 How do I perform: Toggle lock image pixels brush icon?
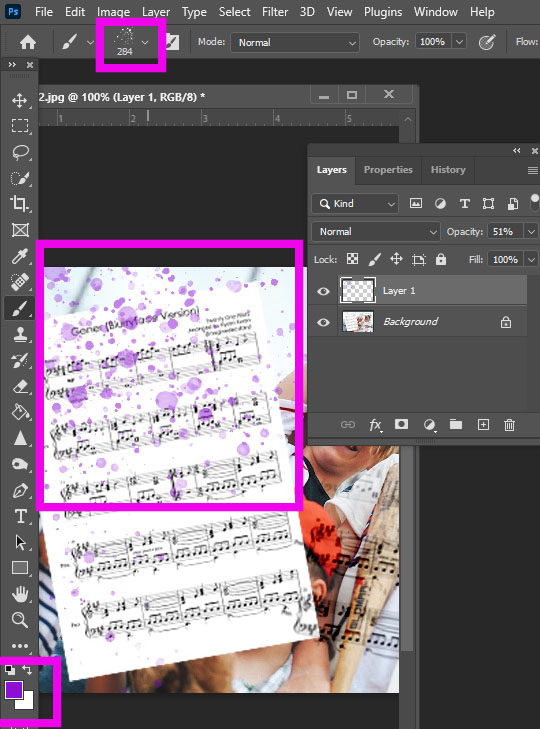(x=374, y=259)
